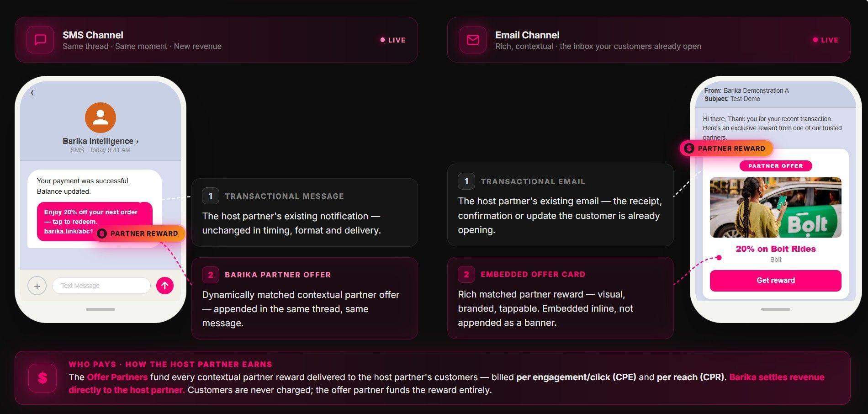Tap the back chevron in the SMS phone
Image resolution: width=868 pixels, height=414 pixels.
click(32, 93)
